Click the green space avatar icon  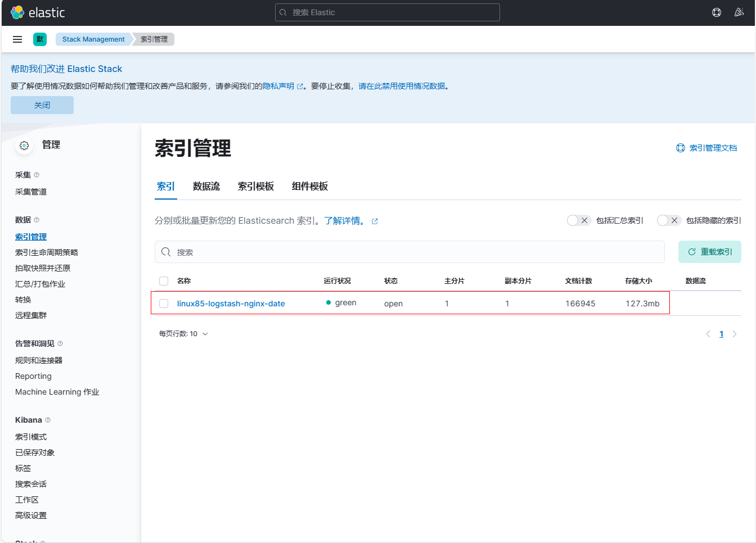pyautogui.click(x=40, y=39)
